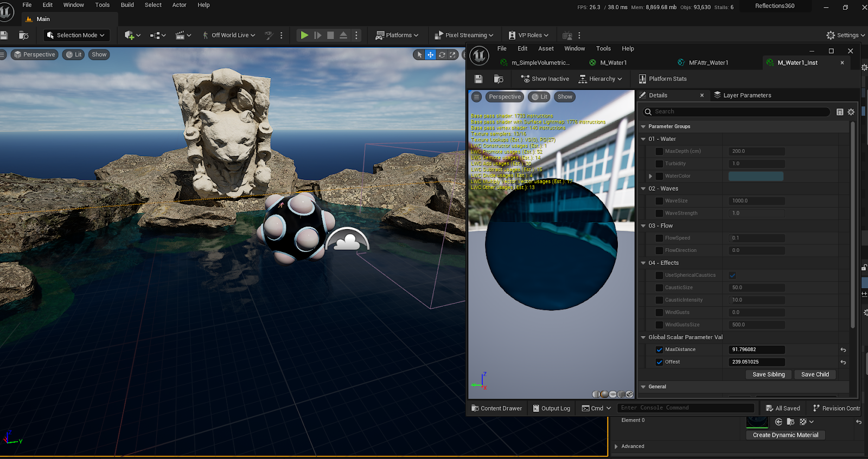Click the Save Sibling button

(769, 374)
